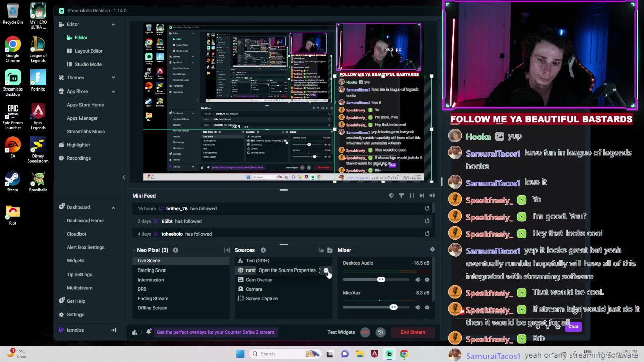Click the Mini Feed moderation shield icon
This screenshot has height=362, width=644.
(x=391, y=196)
